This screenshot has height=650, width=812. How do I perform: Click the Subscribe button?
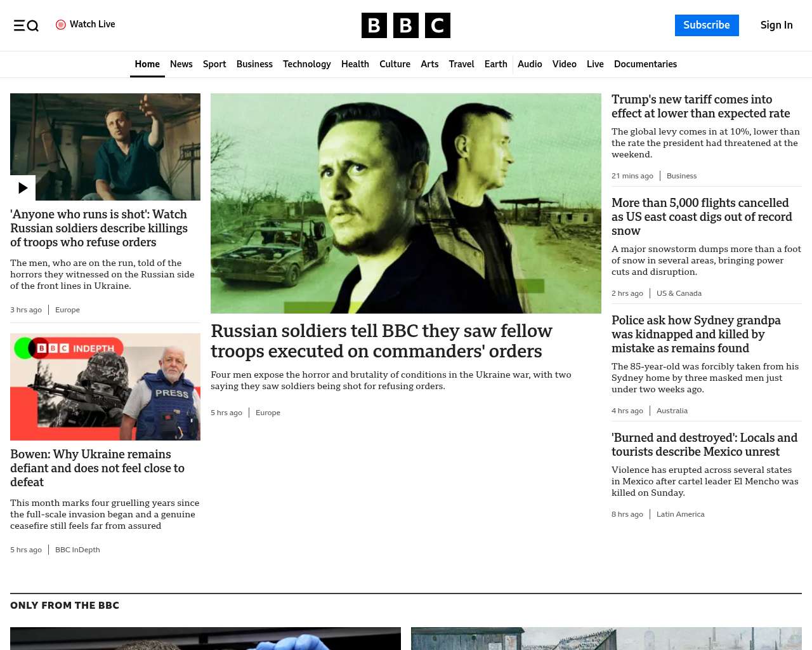pyautogui.click(x=707, y=25)
